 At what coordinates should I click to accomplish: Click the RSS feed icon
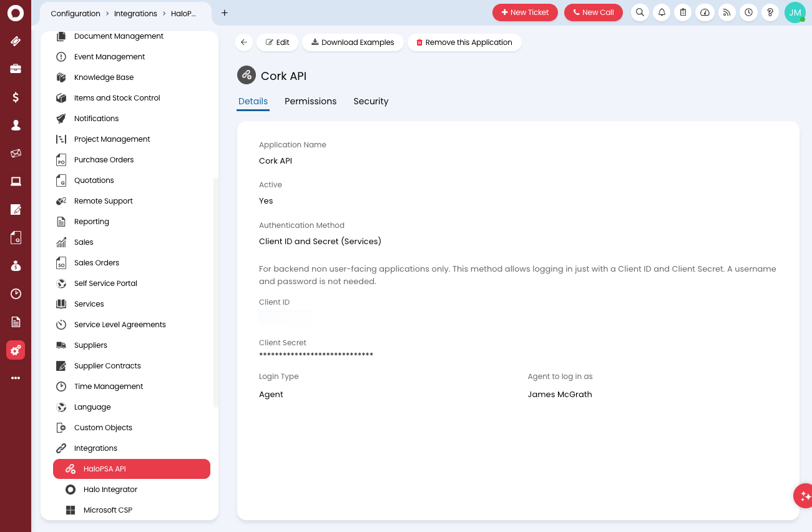tap(726, 12)
